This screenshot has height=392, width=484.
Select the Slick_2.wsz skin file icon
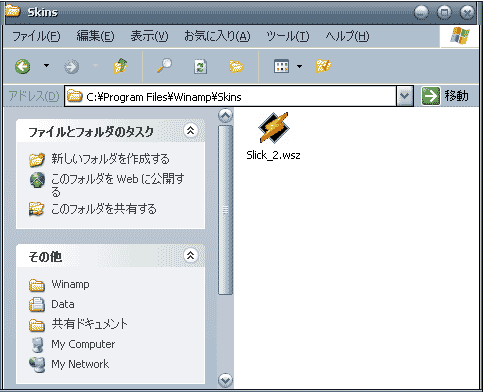[274, 128]
